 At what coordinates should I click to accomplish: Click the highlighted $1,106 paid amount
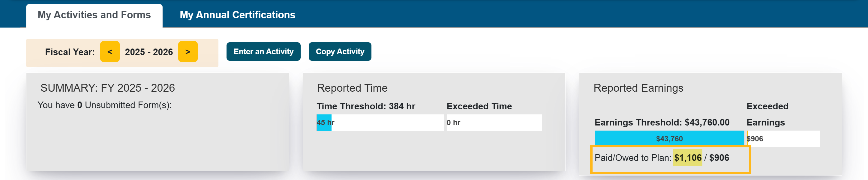[x=687, y=158]
